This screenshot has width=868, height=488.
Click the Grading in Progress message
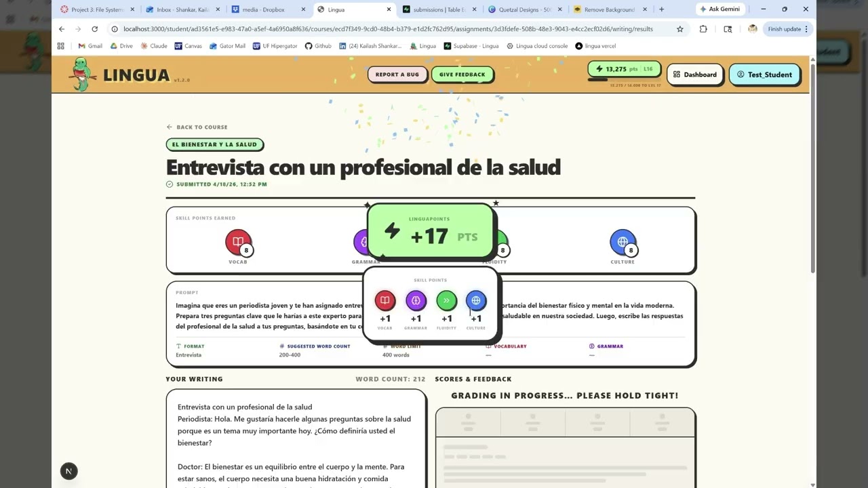[x=565, y=395]
